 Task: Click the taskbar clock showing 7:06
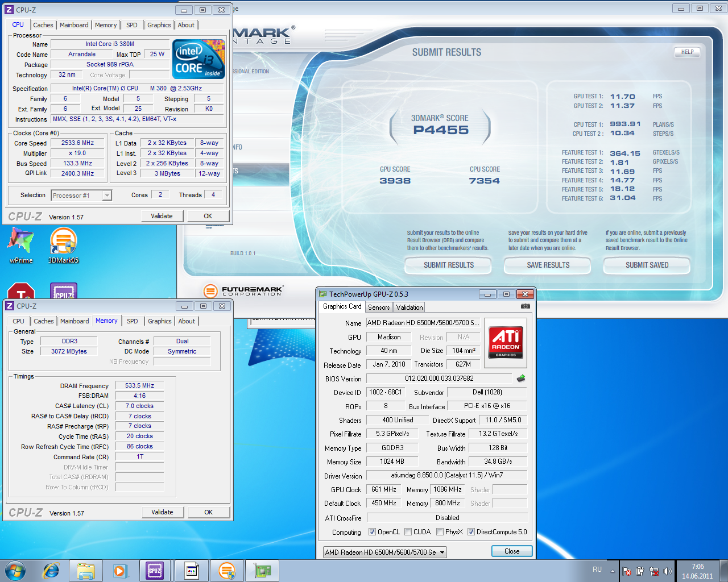[x=698, y=571]
